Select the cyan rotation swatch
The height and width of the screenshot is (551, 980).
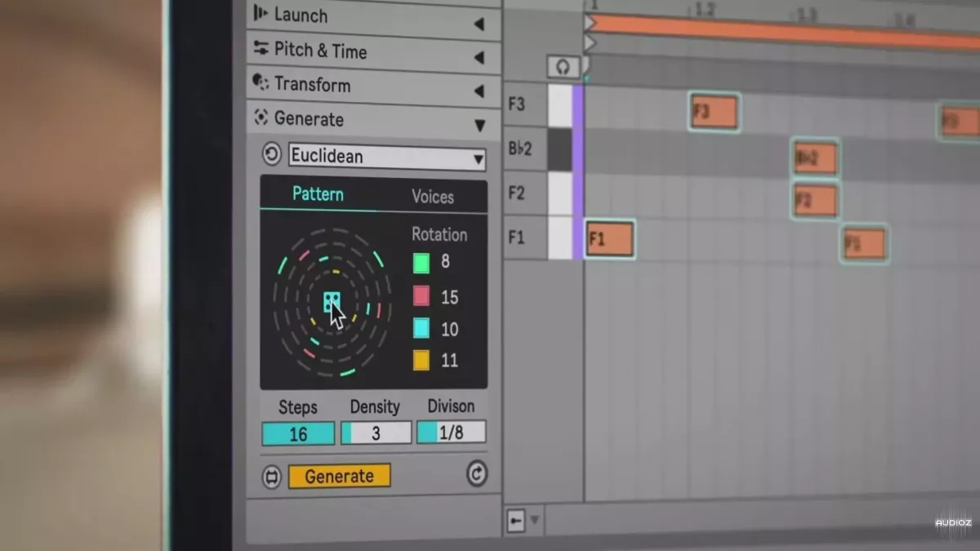pyautogui.click(x=421, y=328)
